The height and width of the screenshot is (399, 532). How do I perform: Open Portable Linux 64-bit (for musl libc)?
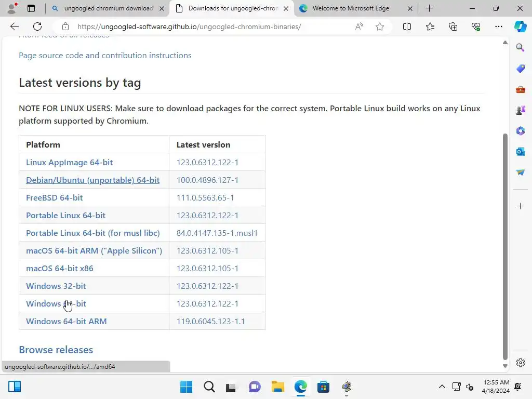[x=93, y=233]
